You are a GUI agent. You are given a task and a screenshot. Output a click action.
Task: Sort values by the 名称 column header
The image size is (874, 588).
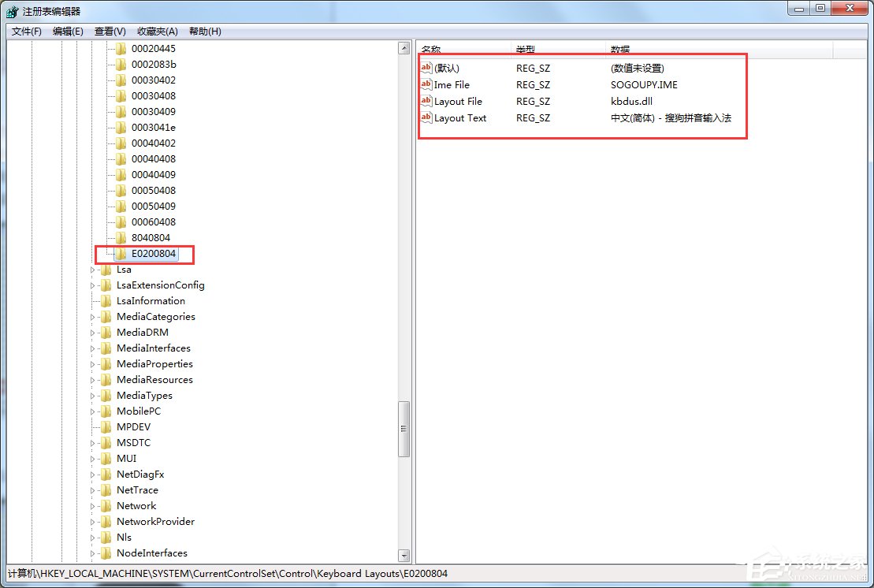pos(431,49)
